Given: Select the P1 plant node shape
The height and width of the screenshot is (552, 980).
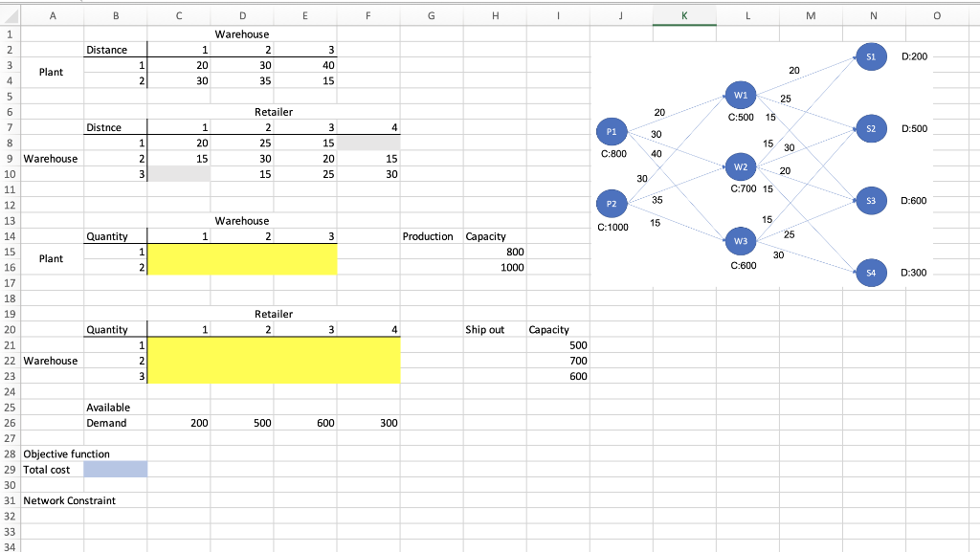Looking at the screenshot, I should pyautogui.click(x=612, y=131).
